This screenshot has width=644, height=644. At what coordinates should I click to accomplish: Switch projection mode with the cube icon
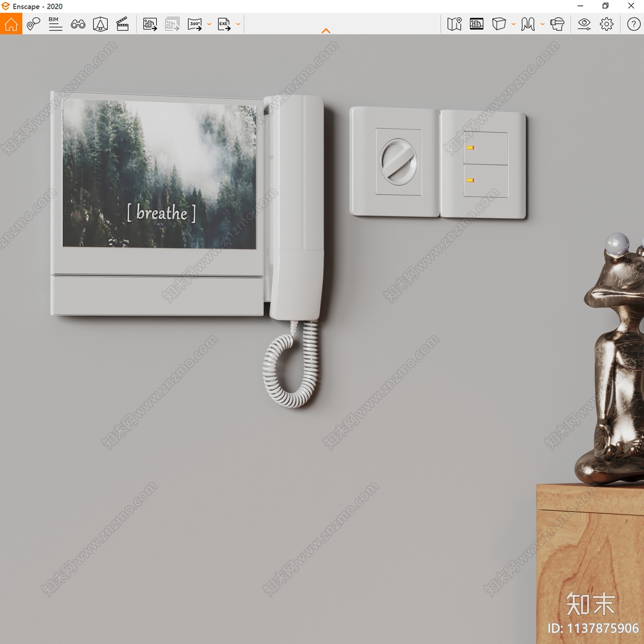(499, 24)
